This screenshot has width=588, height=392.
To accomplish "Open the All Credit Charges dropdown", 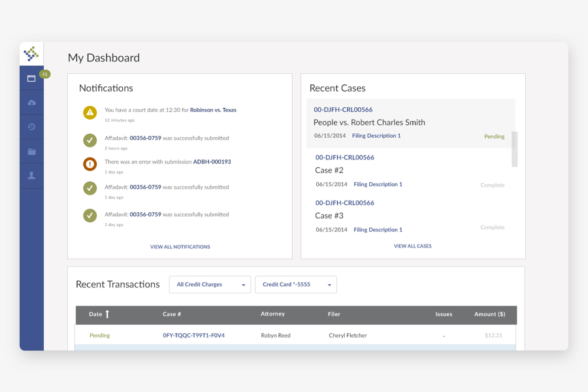I will [210, 284].
